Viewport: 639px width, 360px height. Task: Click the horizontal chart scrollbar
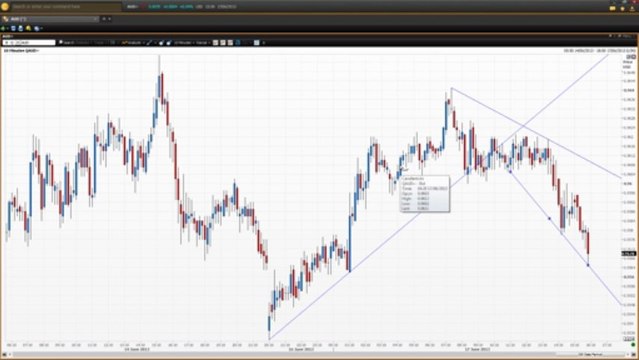click(318, 355)
